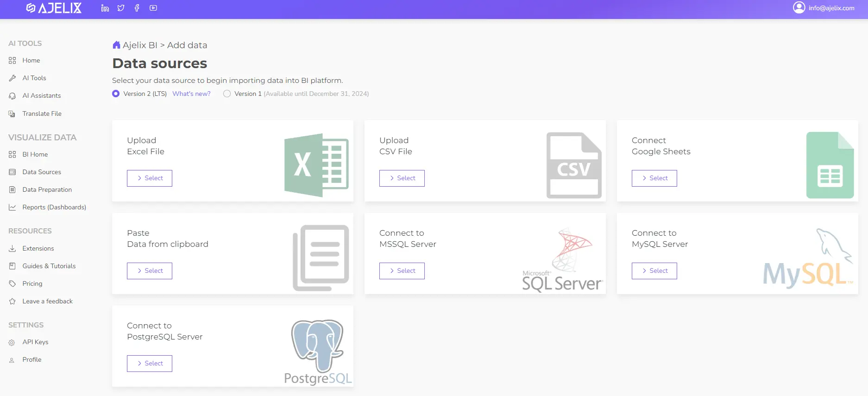This screenshot has height=396, width=868.
Task: Click the grid icon beside BI Home
Action: [12, 154]
